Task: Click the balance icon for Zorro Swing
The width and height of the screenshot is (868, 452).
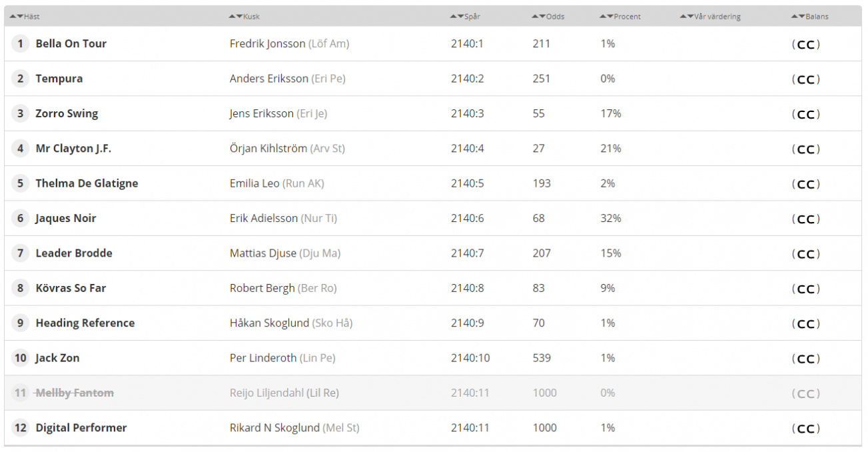Action: 806,115
